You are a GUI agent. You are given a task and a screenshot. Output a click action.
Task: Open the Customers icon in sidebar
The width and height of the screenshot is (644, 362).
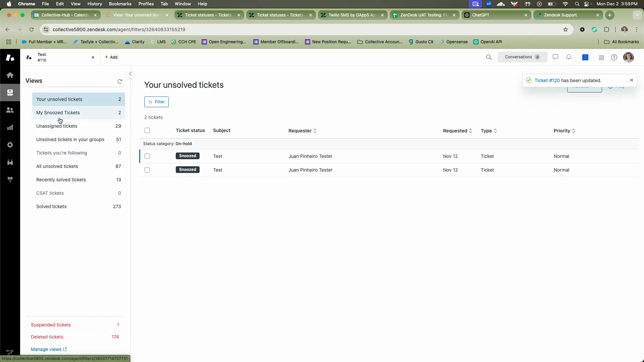10,110
